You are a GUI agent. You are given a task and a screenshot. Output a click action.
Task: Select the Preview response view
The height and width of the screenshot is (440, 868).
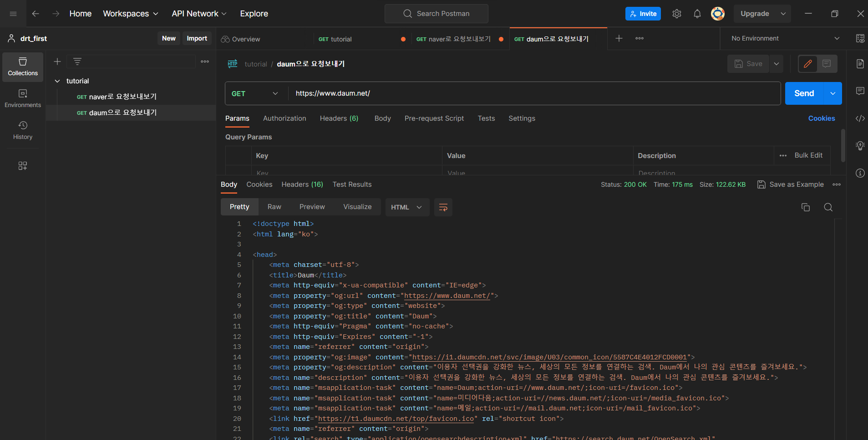[x=312, y=207]
